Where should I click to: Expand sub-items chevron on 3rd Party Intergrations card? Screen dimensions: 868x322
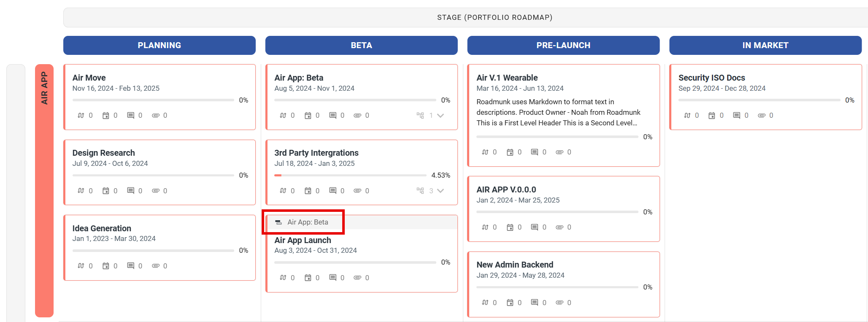tap(441, 191)
